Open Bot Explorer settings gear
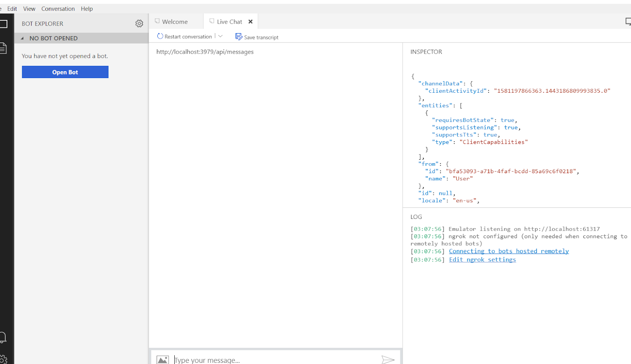The image size is (631, 364). point(139,24)
